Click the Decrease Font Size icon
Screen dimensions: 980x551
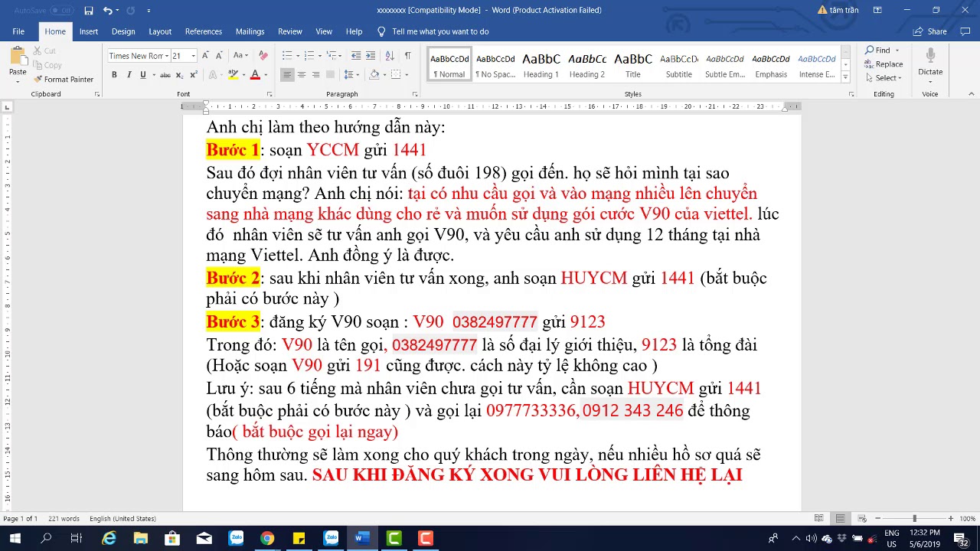click(220, 56)
